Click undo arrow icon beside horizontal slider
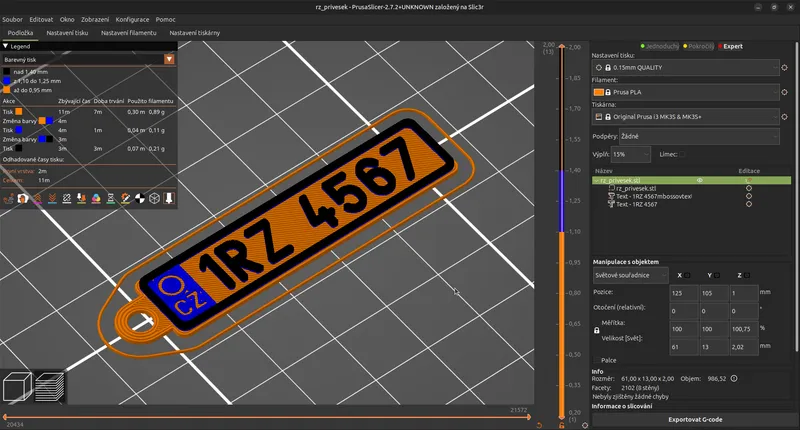Screen dimensions: 800x430 tap(539, 425)
